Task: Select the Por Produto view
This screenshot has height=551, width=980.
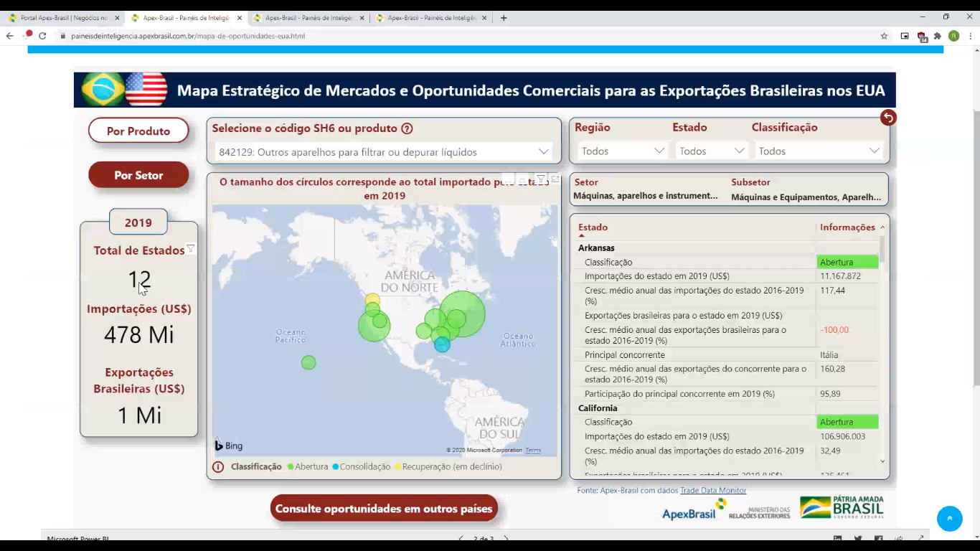Action: tap(138, 131)
